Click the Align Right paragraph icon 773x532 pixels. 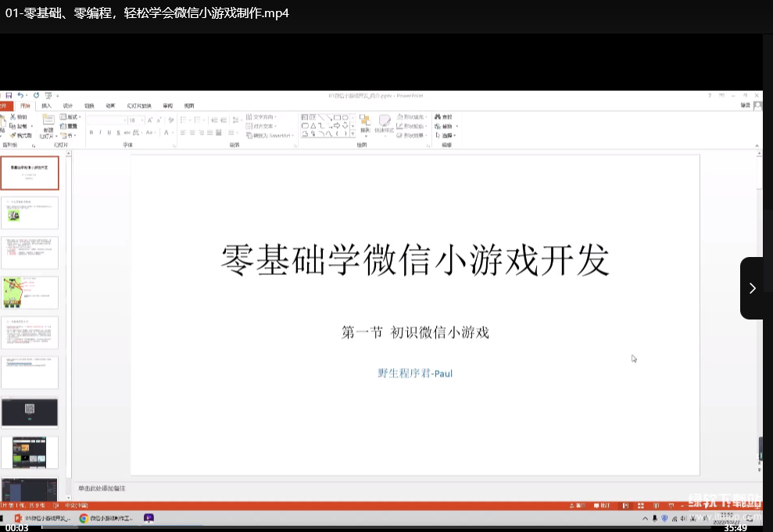pyautogui.click(x=201, y=133)
